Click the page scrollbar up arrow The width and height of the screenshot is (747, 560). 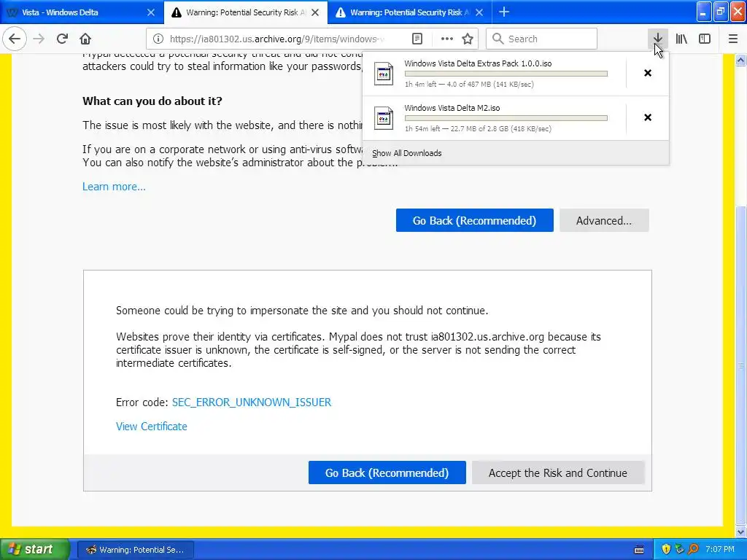click(x=741, y=60)
